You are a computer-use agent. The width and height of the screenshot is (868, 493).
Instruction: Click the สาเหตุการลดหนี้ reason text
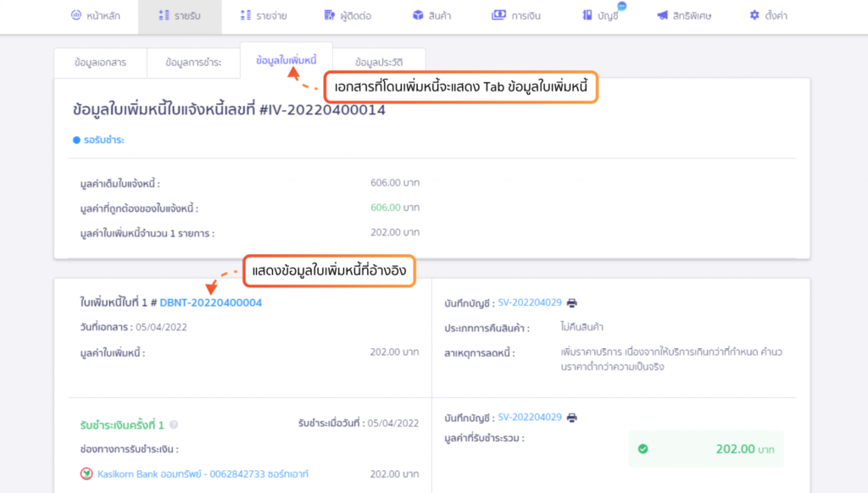(x=671, y=359)
